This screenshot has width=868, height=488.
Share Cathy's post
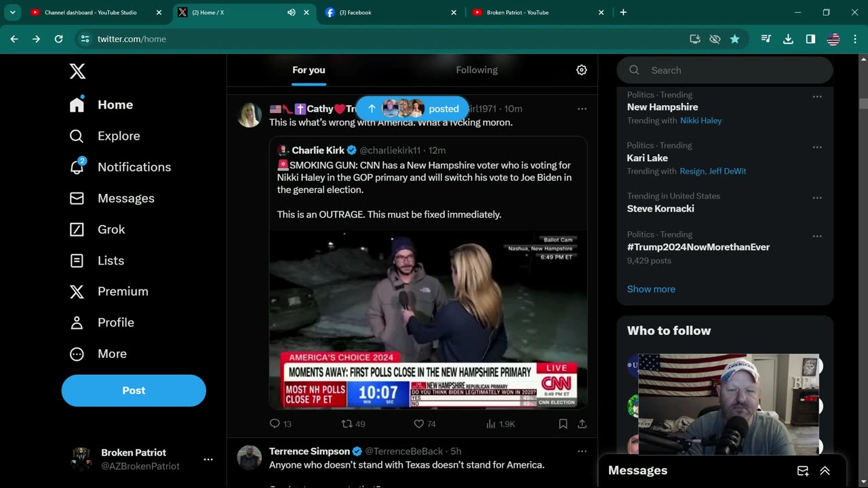tap(582, 424)
